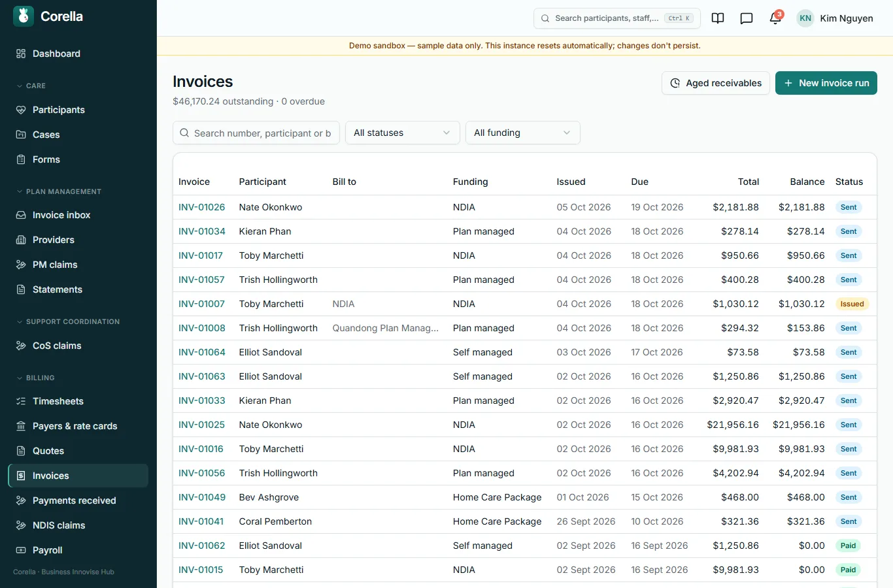Image resolution: width=893 pixels, height=588 pixels.
Task: Open the All statuses dropdown
Action: click(403, 133)
